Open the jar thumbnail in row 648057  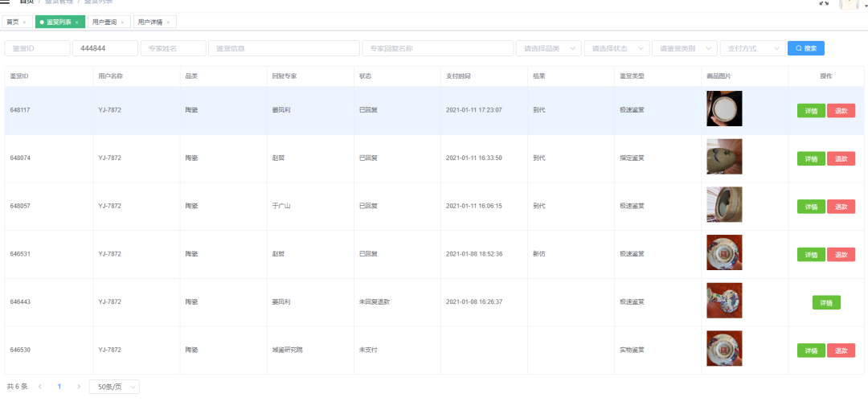pyautogui.click(x=724, y=204)
